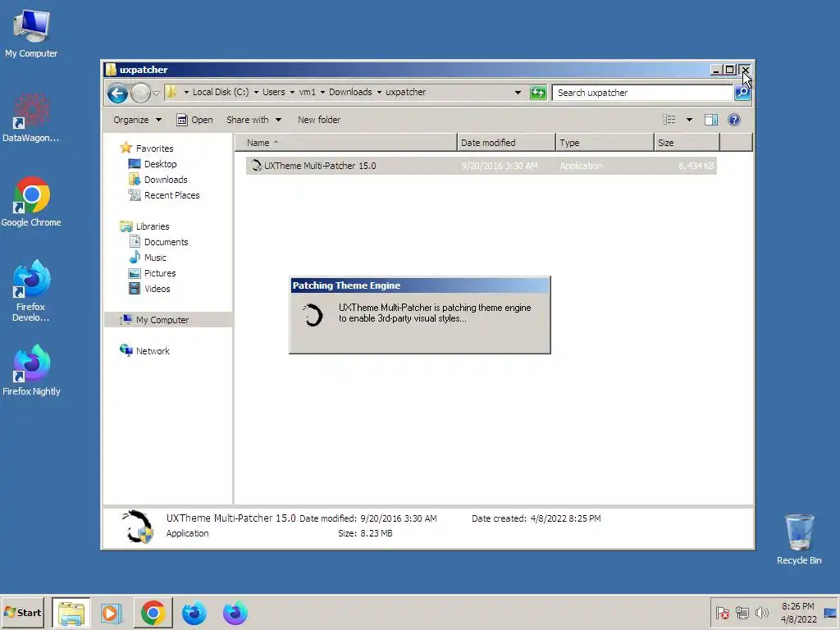Click show desktop tray icon
840x630 pixels.
(x=830, y=613)
